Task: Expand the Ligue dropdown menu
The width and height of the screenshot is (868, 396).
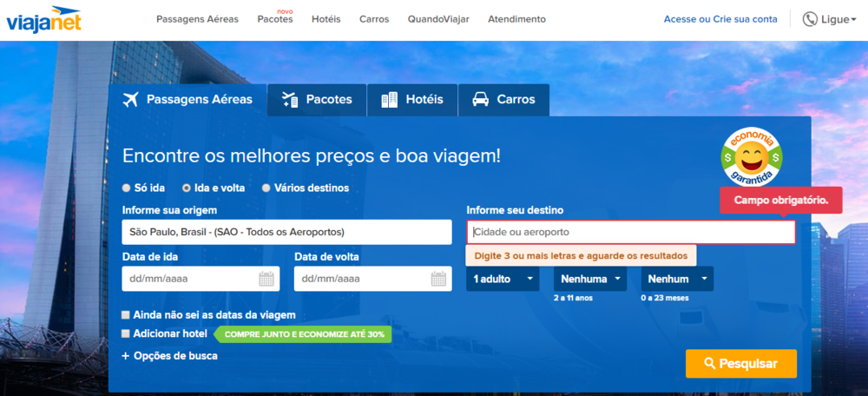Action: point(830,19)
